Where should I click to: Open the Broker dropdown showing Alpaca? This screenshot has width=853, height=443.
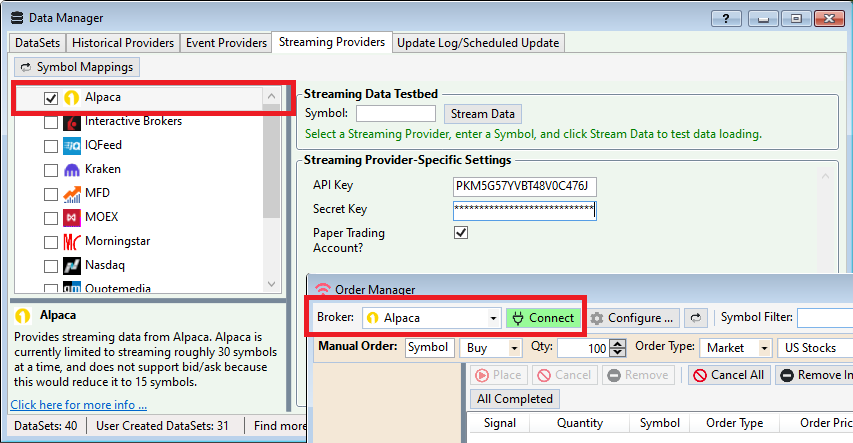(431, 318)
